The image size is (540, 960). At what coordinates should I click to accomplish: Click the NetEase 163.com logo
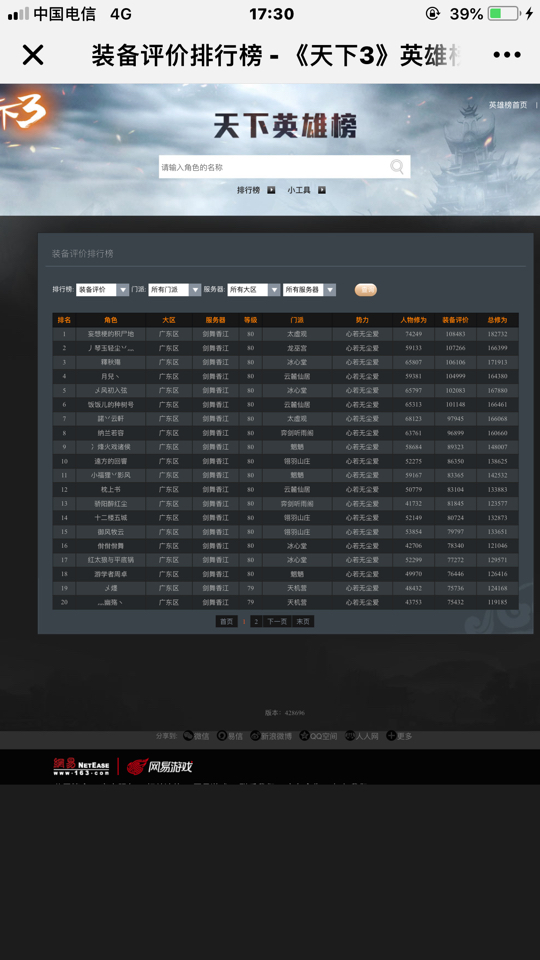coord(81,767)
